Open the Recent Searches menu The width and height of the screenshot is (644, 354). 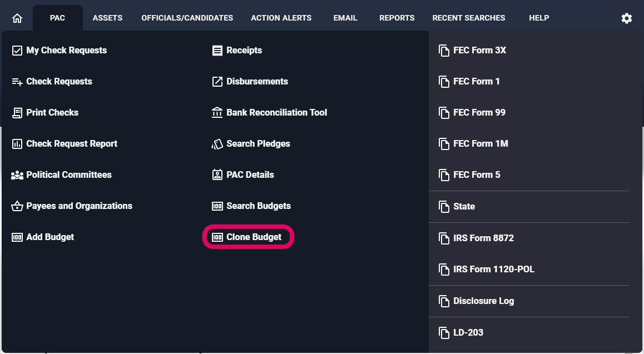(x=468, y=18)
